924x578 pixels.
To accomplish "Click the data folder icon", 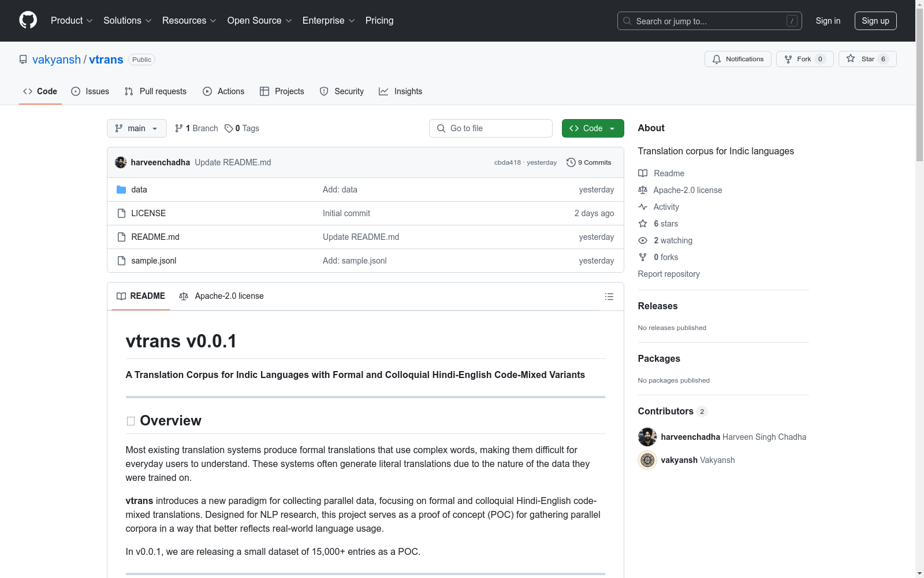I will [x=121, y=190].
